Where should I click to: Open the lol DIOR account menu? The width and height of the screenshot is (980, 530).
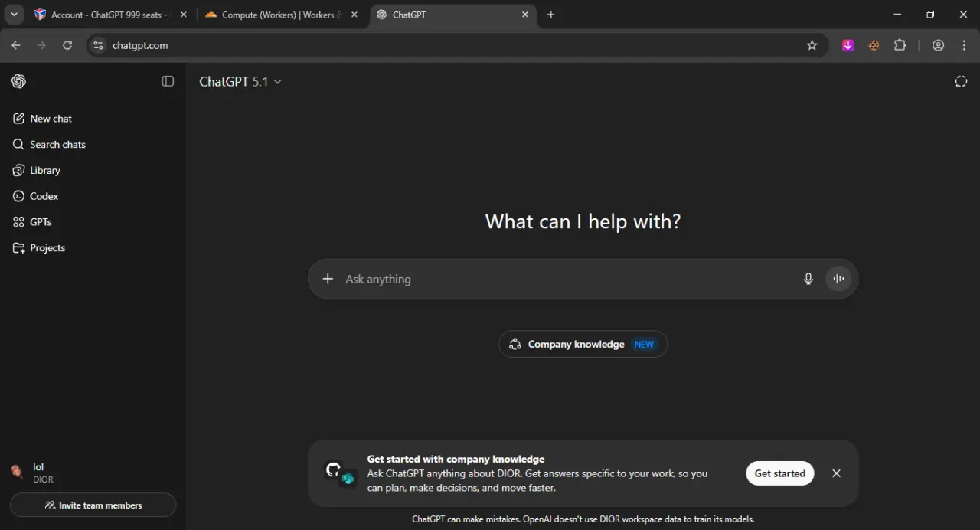pyautogui.click(x=93, y=473)
